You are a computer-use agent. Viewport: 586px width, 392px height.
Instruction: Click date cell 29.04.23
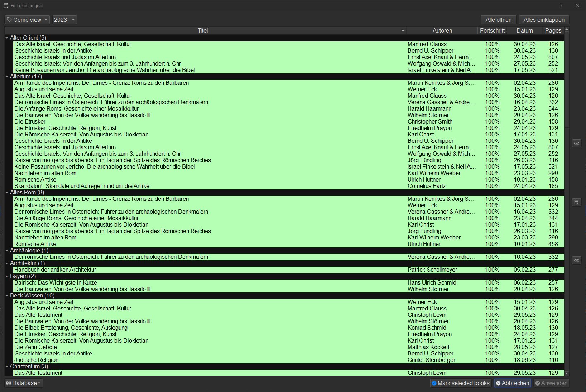525,121
